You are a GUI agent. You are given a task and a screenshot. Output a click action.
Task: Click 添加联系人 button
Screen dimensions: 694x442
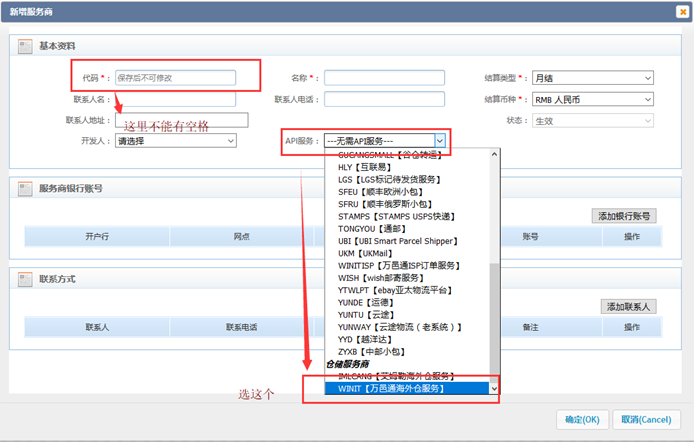click(x=628, y=306)
